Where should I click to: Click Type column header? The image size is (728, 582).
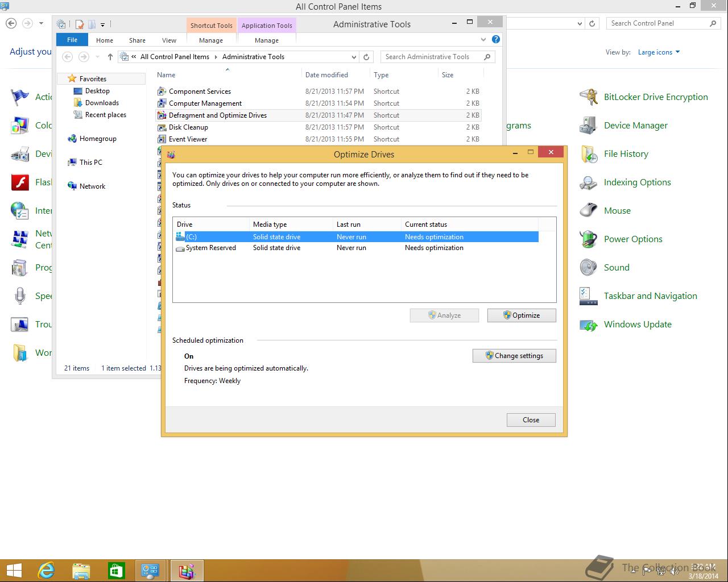pyautogui.click(x=404, y=75)
